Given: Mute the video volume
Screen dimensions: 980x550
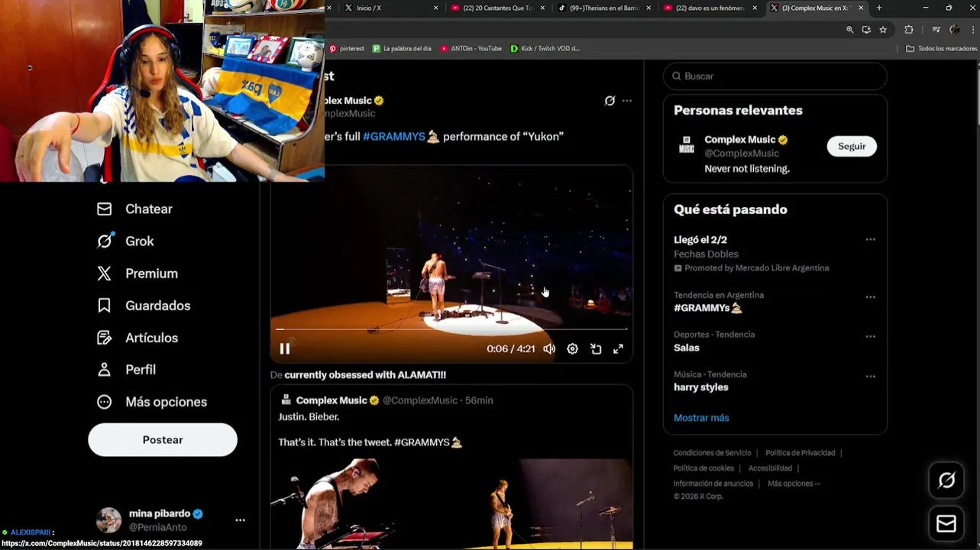Looking at the screenshot, I should pyautogui.click(x=549, y=348).
